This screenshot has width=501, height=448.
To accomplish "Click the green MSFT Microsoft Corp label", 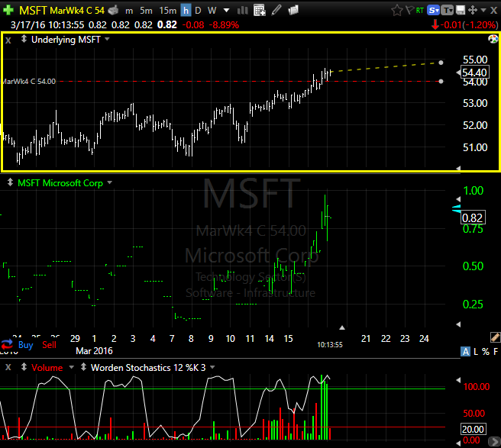I will click(60, 183).
